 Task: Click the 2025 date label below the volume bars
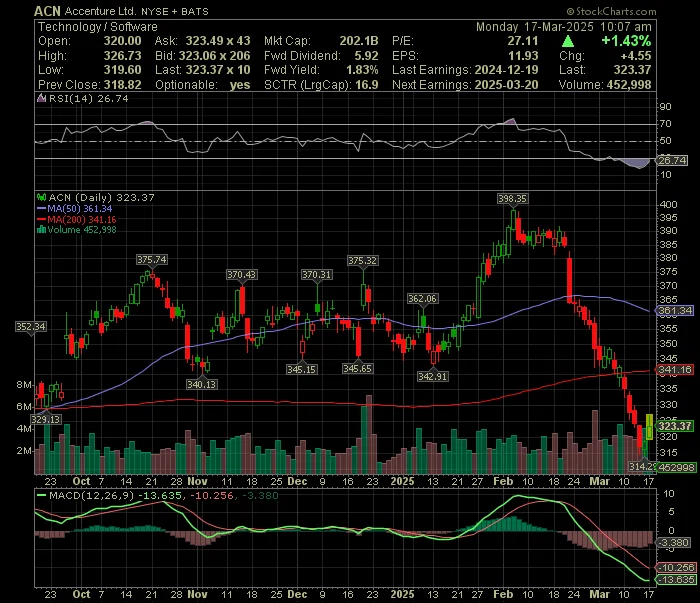(x=402, y=482)
